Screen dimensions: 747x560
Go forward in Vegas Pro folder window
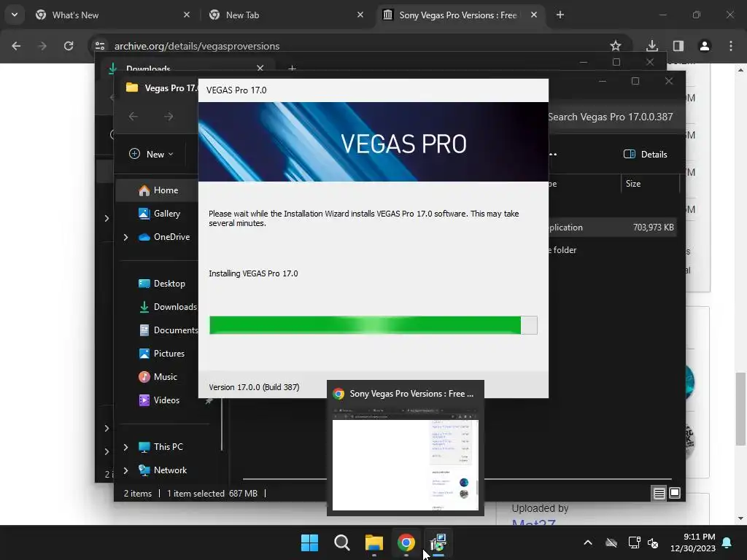click(169, 117)
